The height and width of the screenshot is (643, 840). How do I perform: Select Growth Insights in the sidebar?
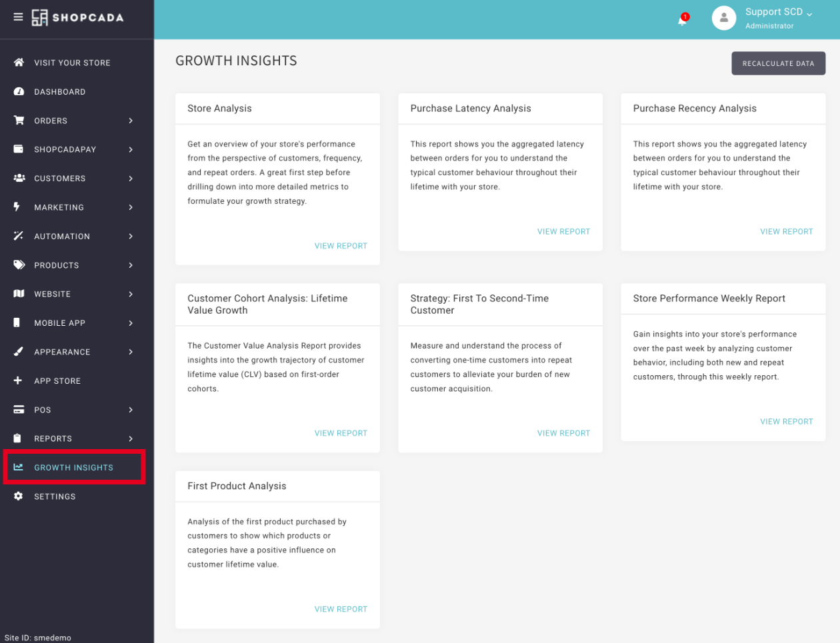[73, 468]
